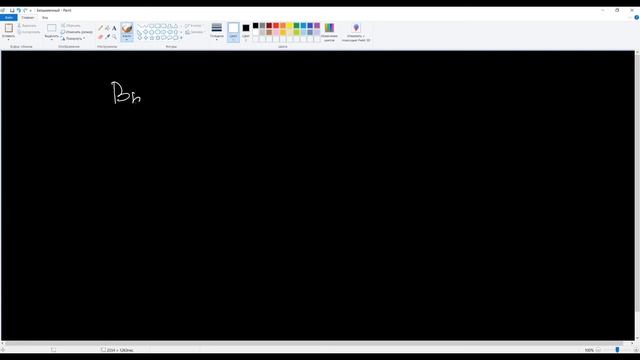Viewport: 640px width, 360px height.
Task: Select the Triangle shape in gallery
Action: (x=176, y=26)
